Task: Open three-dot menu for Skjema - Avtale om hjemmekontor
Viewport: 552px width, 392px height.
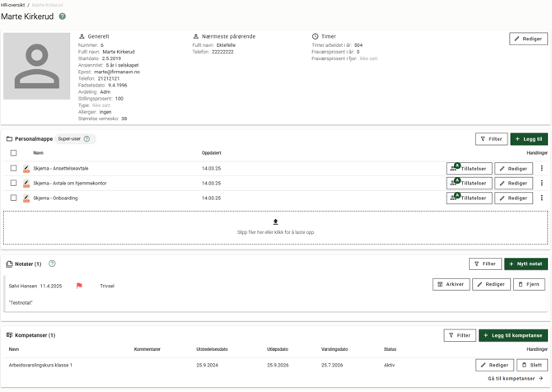Action: 541,184
